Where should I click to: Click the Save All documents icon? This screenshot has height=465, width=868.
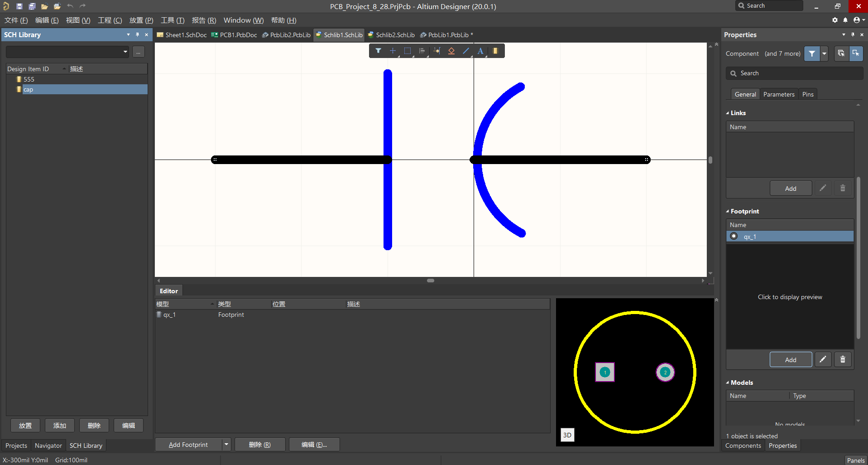[x=32, y=6]
